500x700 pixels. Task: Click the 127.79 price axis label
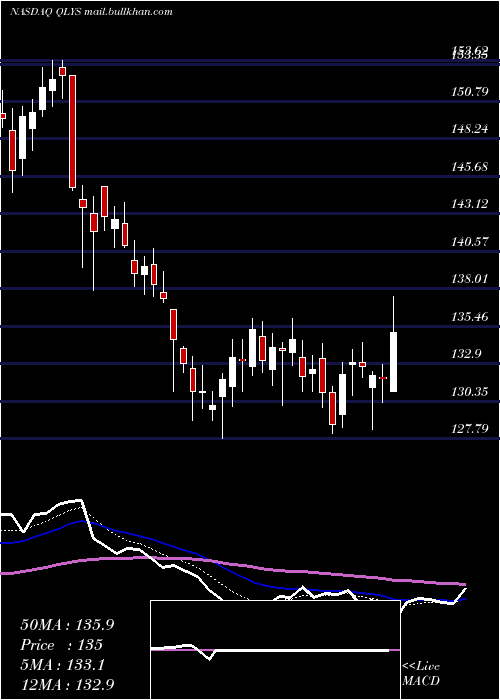point(470,429)
